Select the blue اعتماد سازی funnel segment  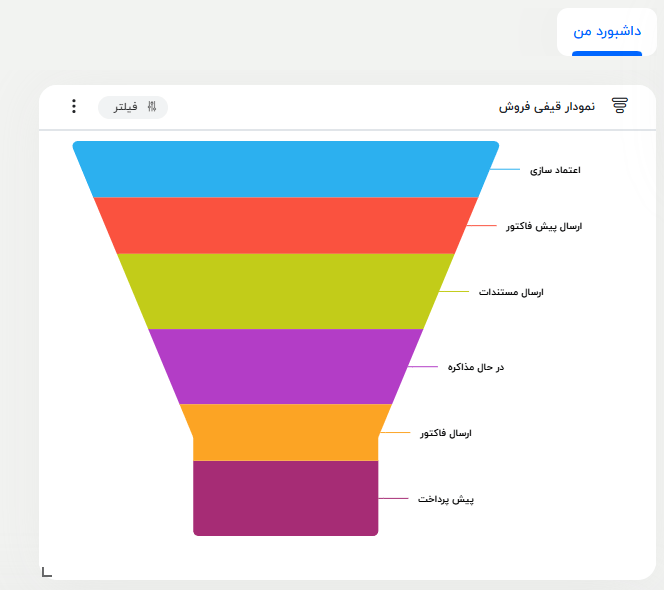[x=285, y=170]
